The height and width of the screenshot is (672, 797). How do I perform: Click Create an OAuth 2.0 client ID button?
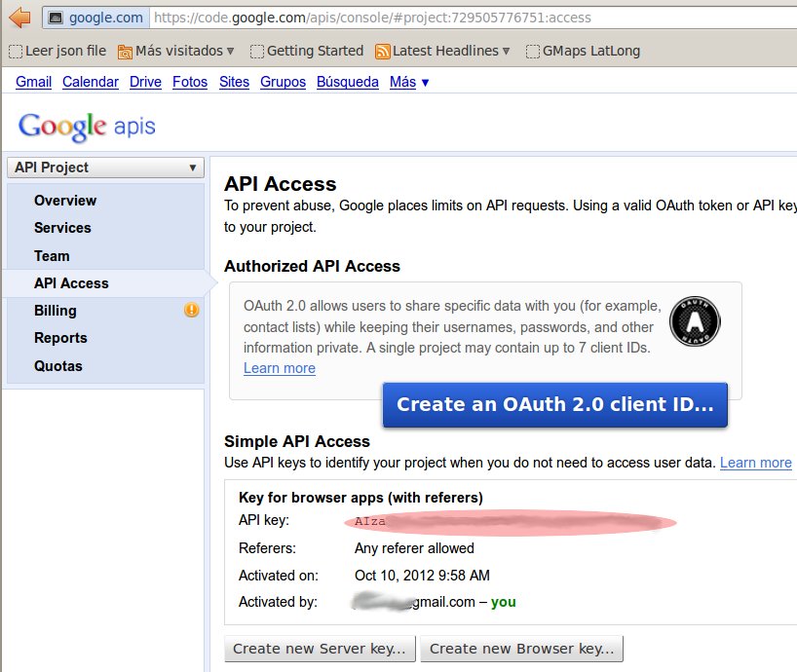(555, 404)
